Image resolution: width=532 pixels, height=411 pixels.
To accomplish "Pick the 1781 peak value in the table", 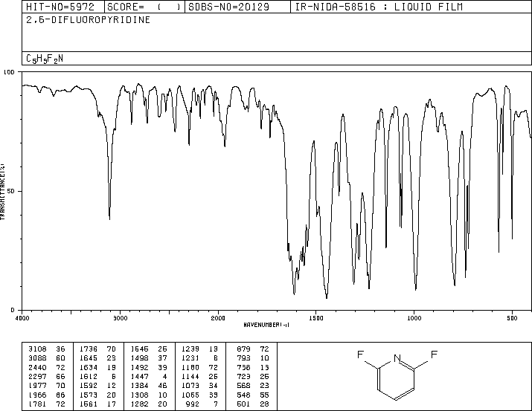I will pos(46,404).
